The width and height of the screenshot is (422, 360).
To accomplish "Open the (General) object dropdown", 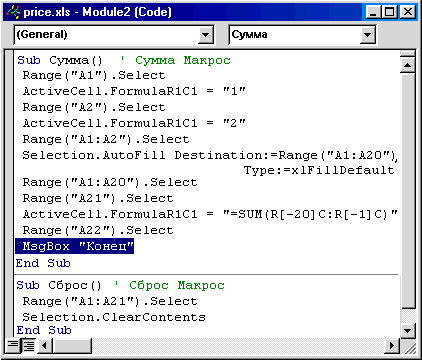I will [206, 35].
